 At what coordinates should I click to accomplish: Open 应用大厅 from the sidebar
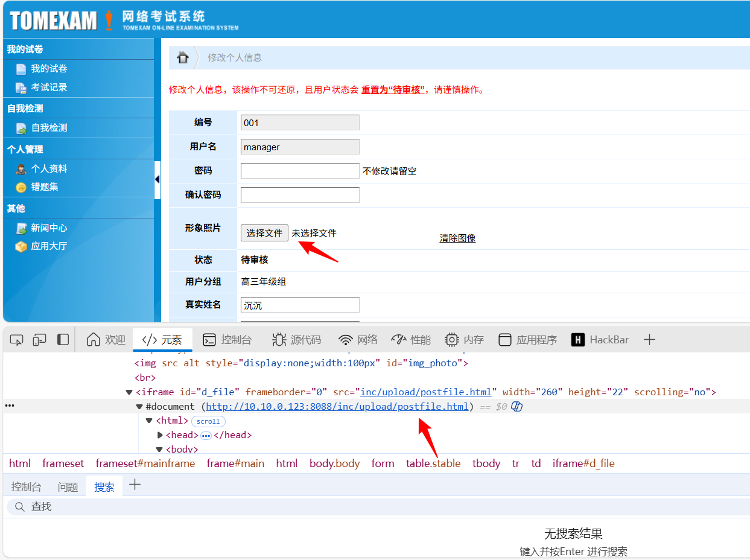coord(49,246)
